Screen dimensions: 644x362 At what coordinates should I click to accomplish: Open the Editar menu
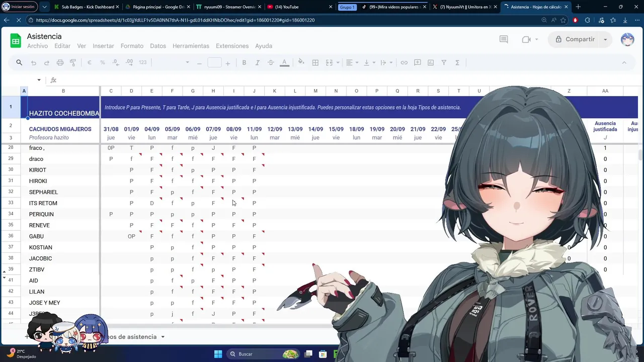62,46
